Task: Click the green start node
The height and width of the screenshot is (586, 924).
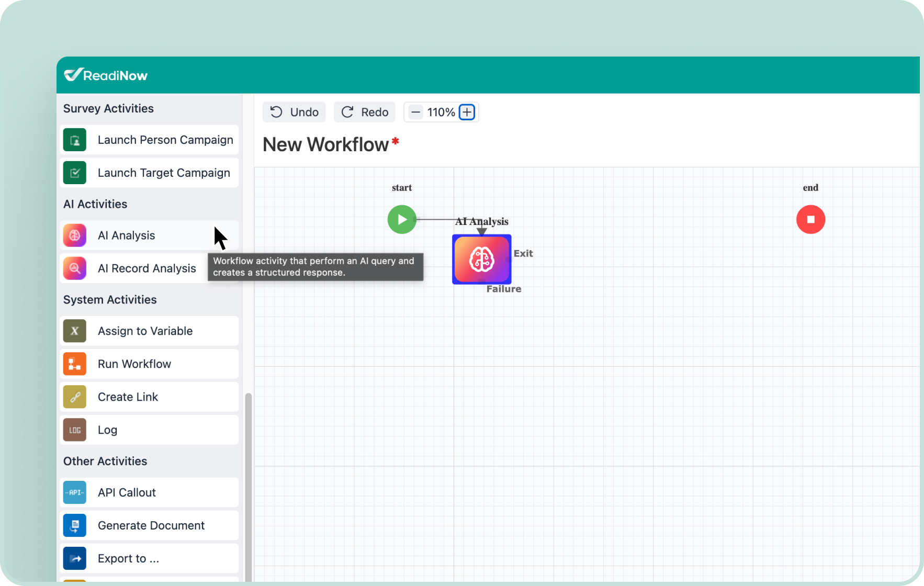Action: [x=401, y=219]
